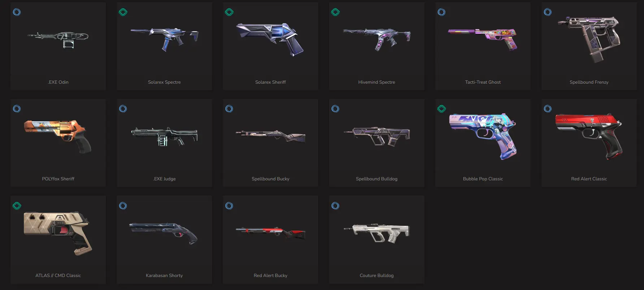Click the Couture Bulldog rifle image
The width and height of the screenshot is (644, 290).
377,233
